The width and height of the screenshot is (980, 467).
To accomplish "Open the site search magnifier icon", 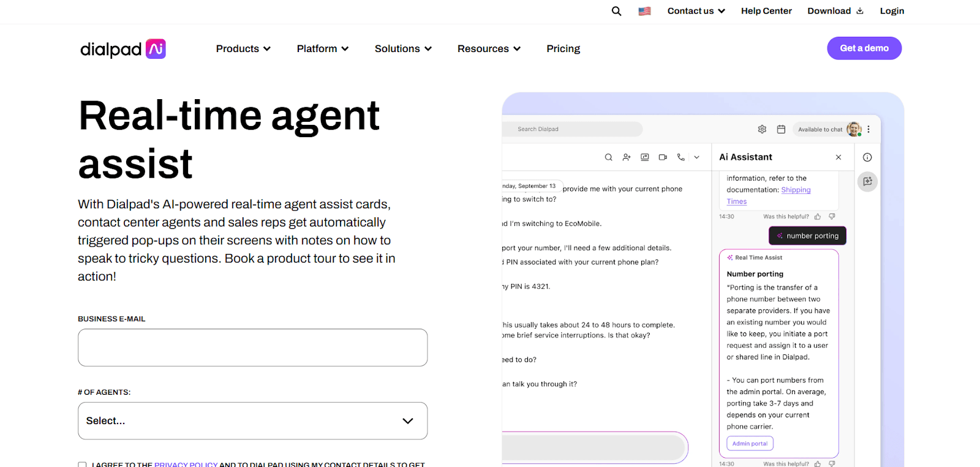I will 616,11.
